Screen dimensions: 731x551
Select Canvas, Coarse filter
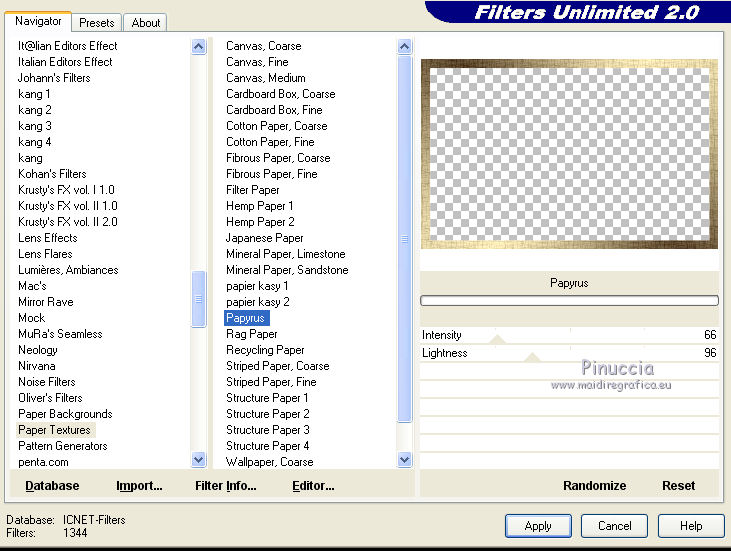(x=264, y=46)
